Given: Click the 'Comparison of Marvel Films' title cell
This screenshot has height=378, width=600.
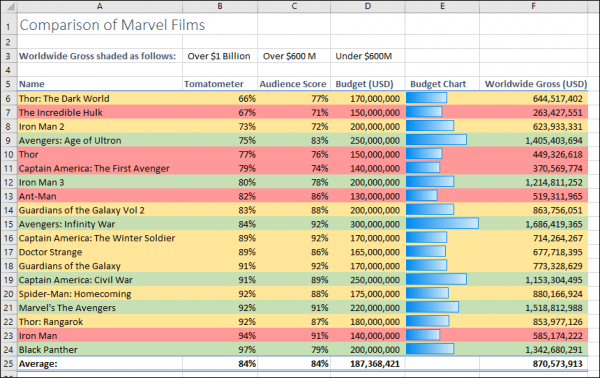Looking at the screenshot, I should pos(99,24).
